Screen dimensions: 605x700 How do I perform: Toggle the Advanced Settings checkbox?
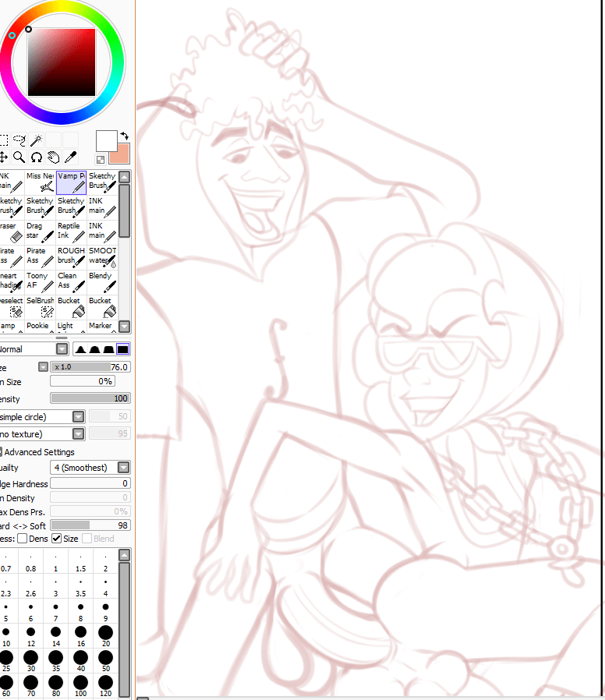coord(1,452)
